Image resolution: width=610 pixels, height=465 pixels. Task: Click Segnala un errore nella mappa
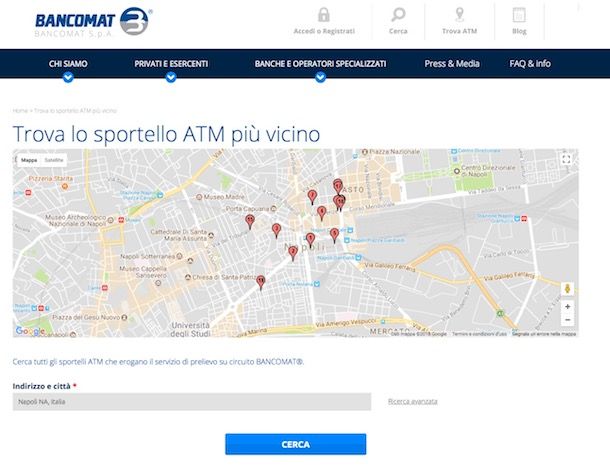pos(543,334)
